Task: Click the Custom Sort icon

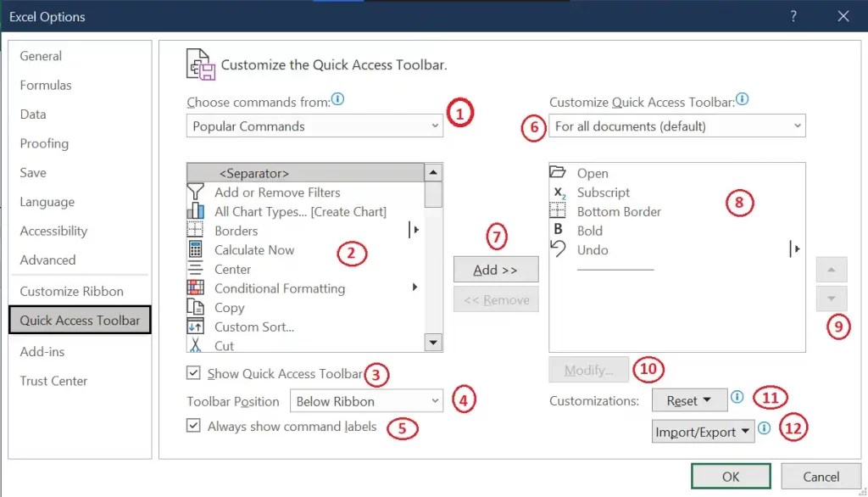Action: click(196, 327)
